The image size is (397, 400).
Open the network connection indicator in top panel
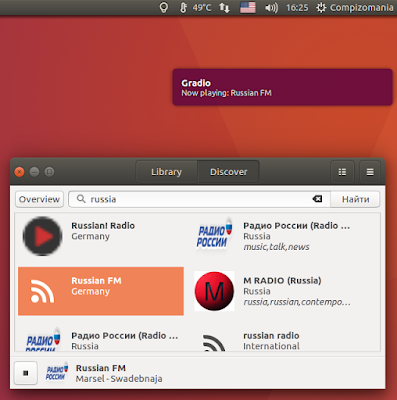tap(224, 8)
